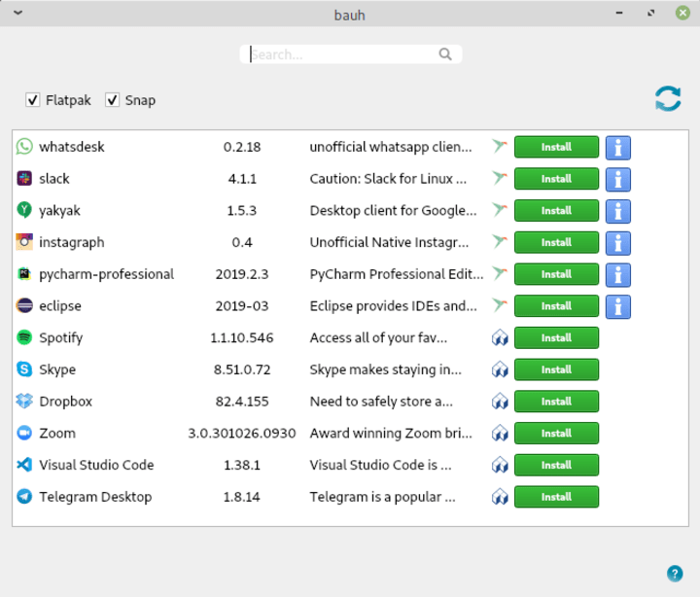Image resolution: width=700 pixels, height=597 pixels.
Task: Install Skype
Action: tap(556, 369)
